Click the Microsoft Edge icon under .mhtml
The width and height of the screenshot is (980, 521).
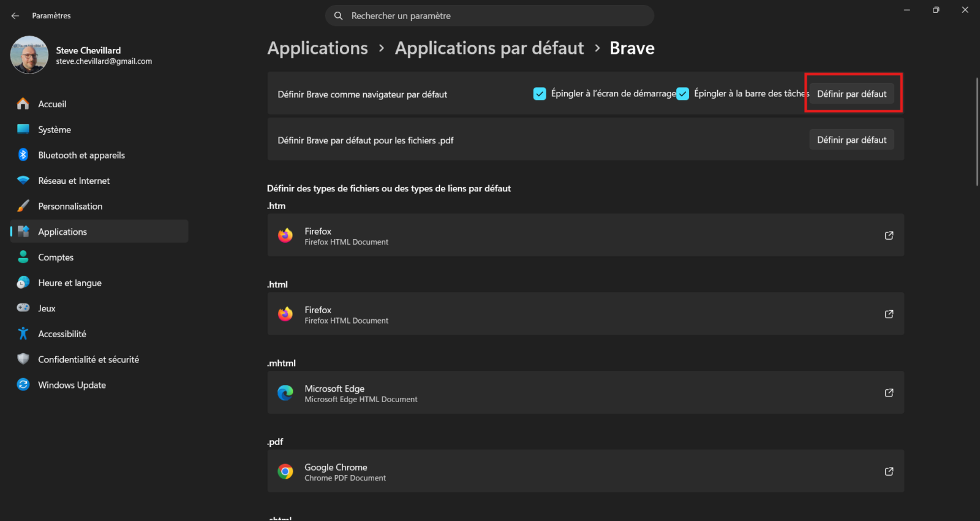285,393
